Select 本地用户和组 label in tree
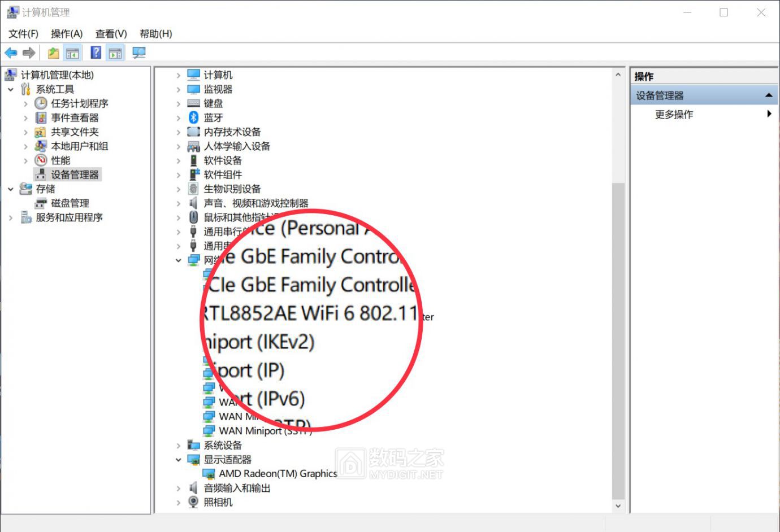This screenshot has width=780, height=532. tap(80, 146)
